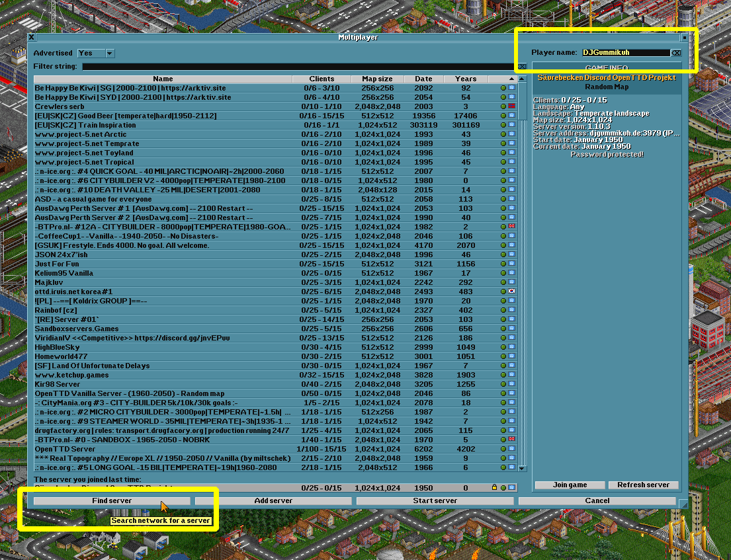Toggle the sticky pin of the Multiplayer window
Image resolution: width=731 pixels, height=560 pixels.
click(684, 37)
